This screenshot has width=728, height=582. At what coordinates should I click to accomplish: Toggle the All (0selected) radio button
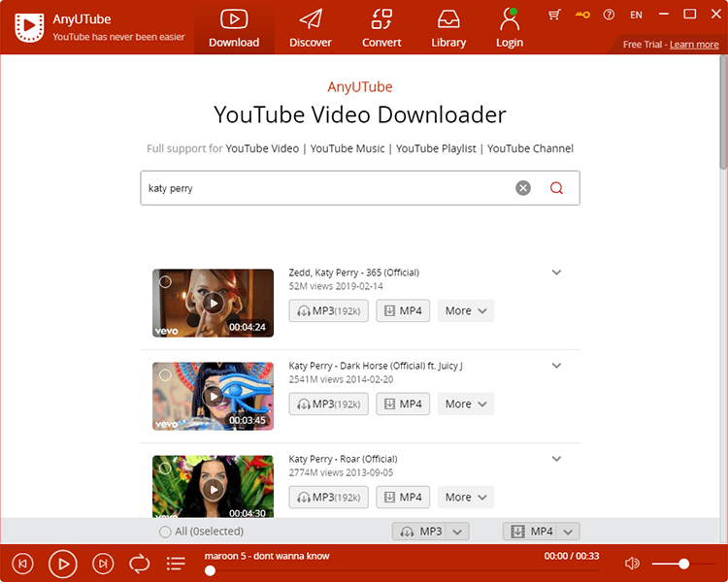click(x=165, y=532)
